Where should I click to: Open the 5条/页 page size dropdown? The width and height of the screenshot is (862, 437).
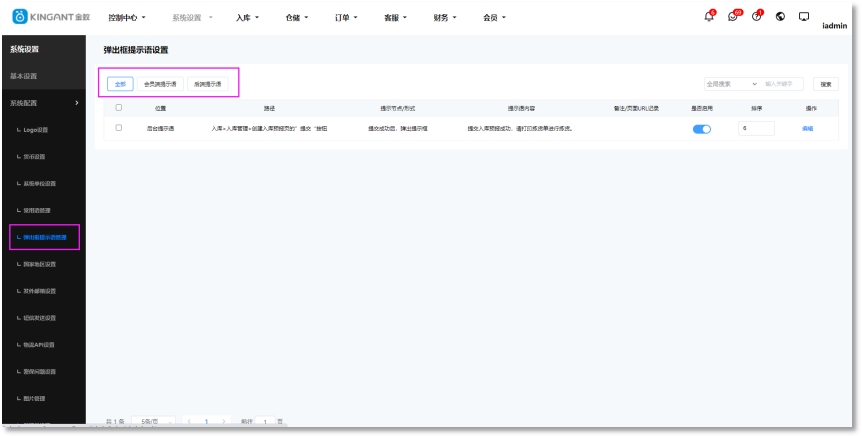tap(153, 421)
